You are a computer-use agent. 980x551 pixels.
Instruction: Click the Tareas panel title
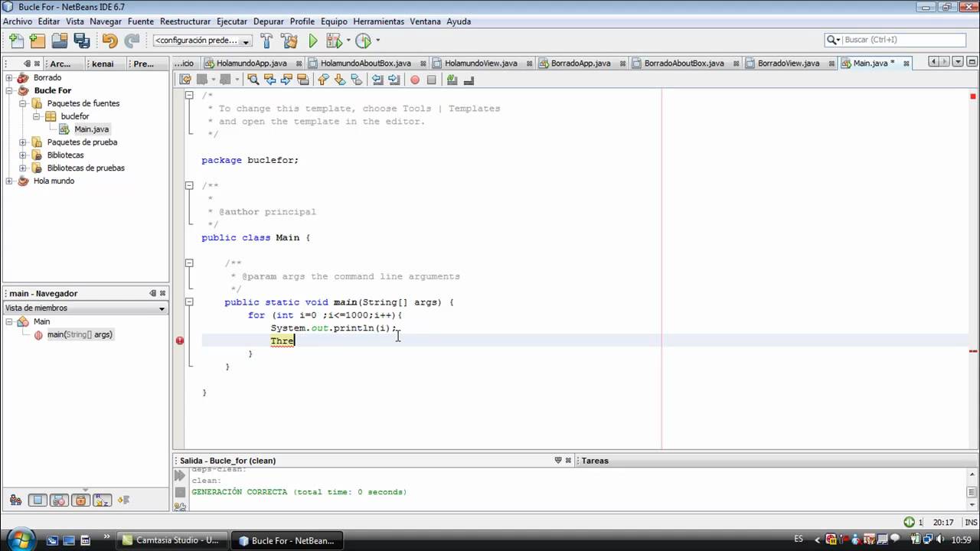click(x=595, y=461)
